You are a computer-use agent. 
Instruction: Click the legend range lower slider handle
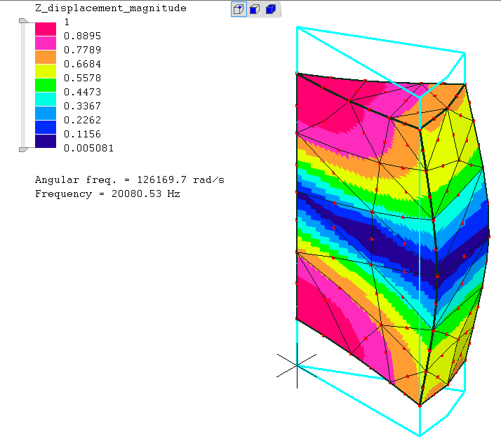point(23,149)
